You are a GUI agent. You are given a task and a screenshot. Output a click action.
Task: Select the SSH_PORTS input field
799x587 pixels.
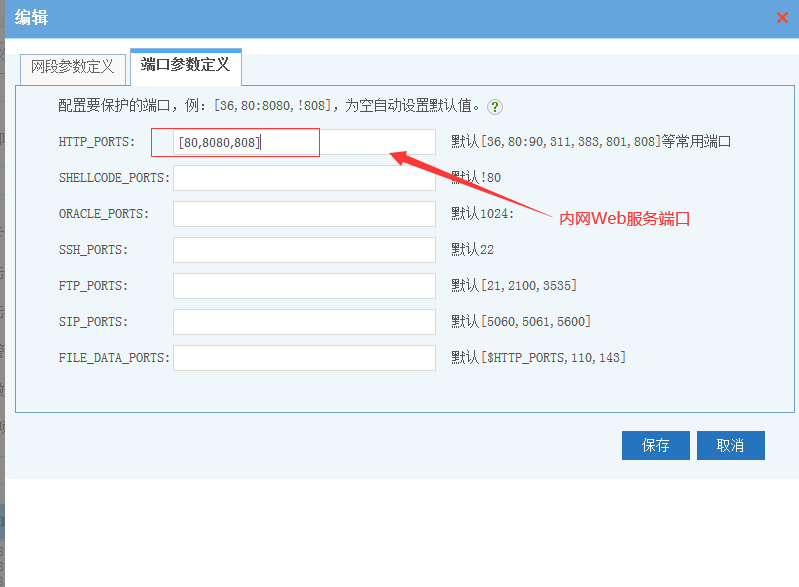tap(304, 250)
